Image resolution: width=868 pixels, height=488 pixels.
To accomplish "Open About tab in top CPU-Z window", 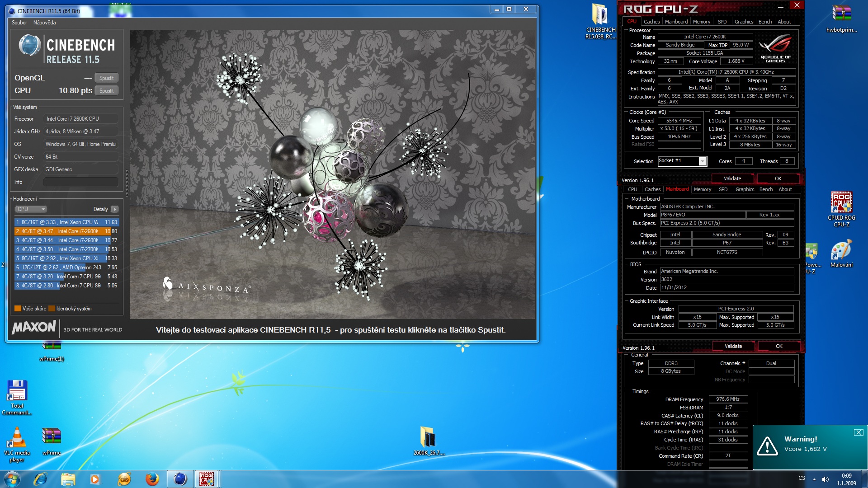I will [x=784, y=22].
